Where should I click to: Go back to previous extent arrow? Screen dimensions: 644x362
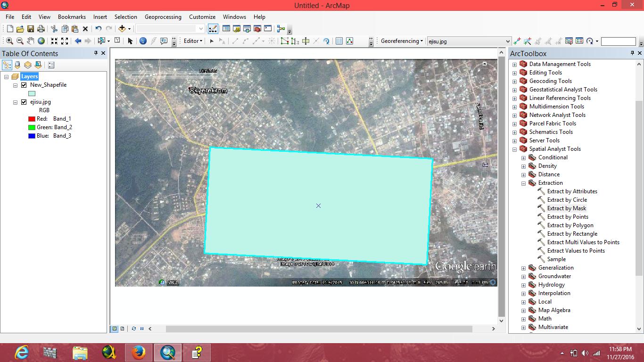coord(78,41)
